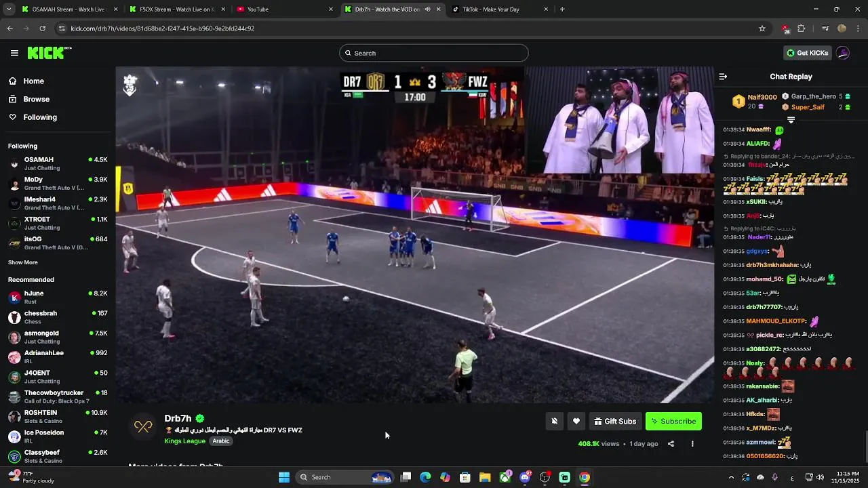Click the browser address bar URL
The width and height of the screenshot is (868, 488).
click(x=163, y=28)
